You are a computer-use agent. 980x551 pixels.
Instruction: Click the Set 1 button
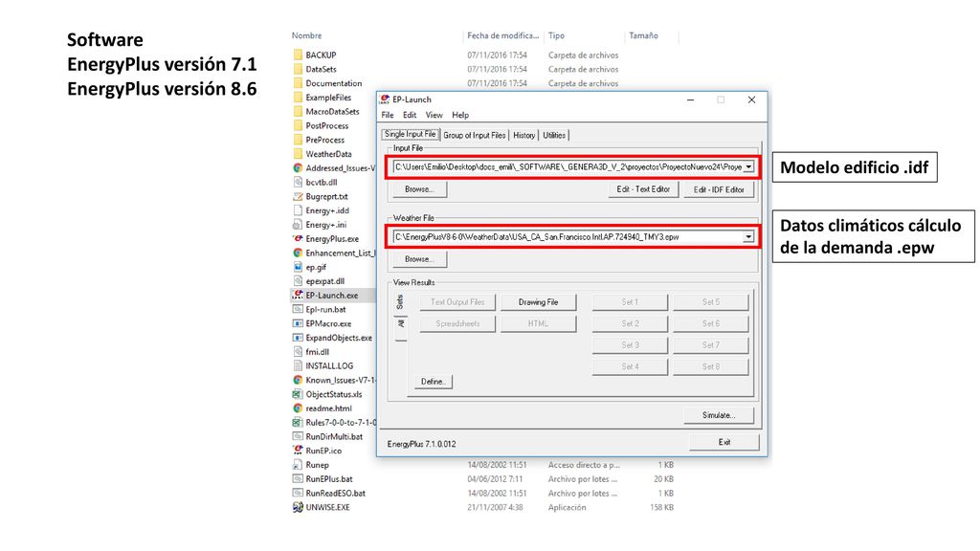pyautogui.click(x=630, y=302)
